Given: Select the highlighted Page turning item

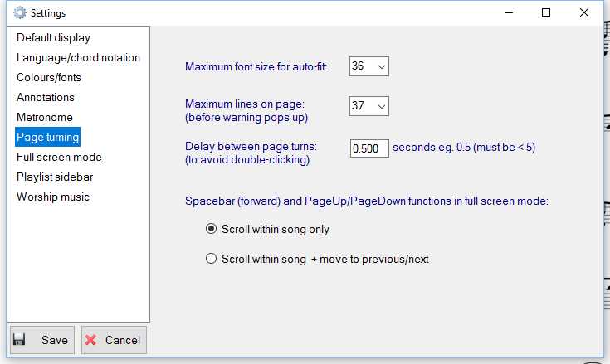Looking at the screenshot, I should tap(48, 137).
